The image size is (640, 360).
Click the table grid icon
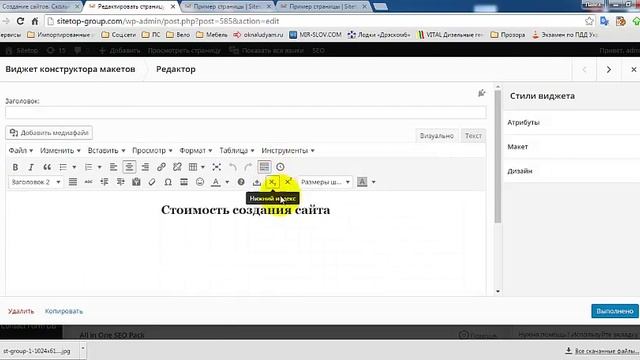(193, 167)
